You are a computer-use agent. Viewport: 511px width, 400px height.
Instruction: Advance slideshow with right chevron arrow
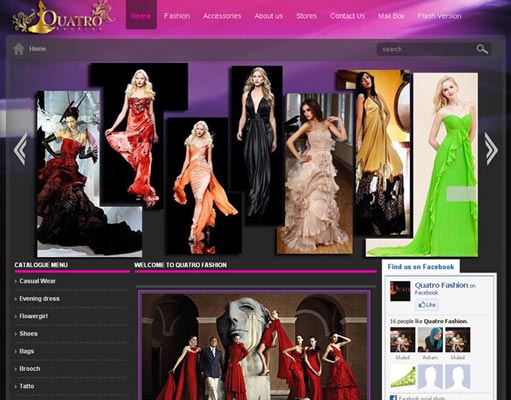(491, 149)
